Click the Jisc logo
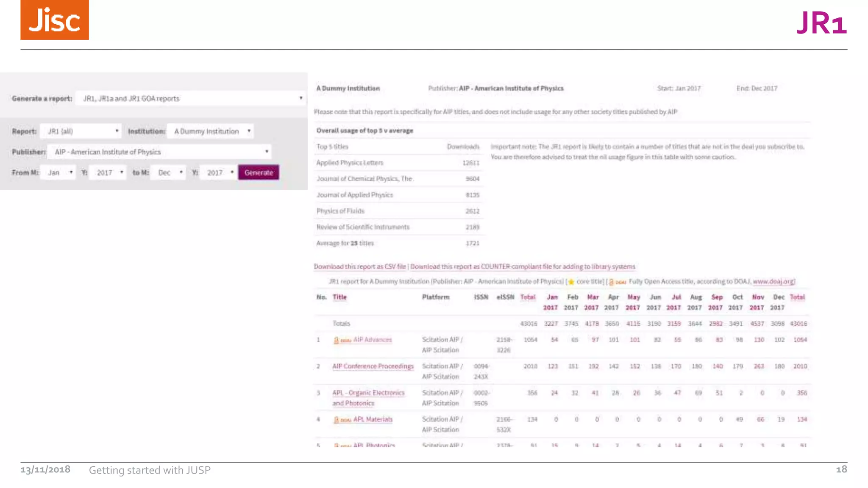Screen dimensions: 868x488 pyautogui.click(x=55, y=20)
